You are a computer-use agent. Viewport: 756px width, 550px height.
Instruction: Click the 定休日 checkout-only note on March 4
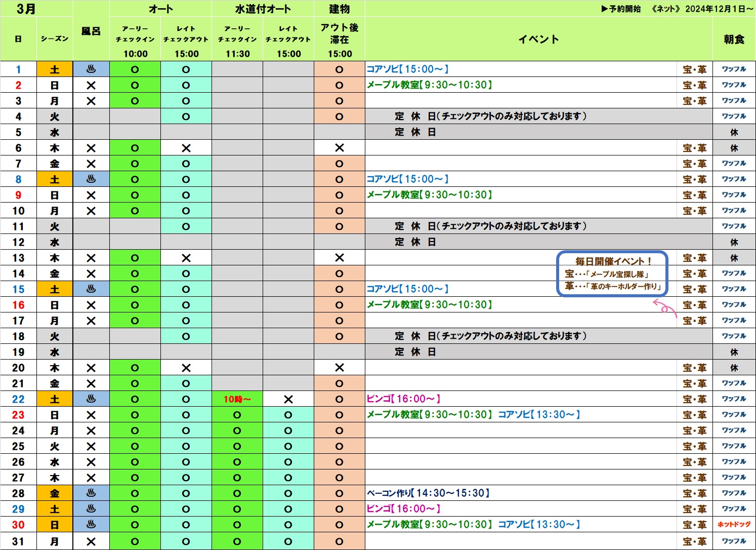[x=491, y=116]
